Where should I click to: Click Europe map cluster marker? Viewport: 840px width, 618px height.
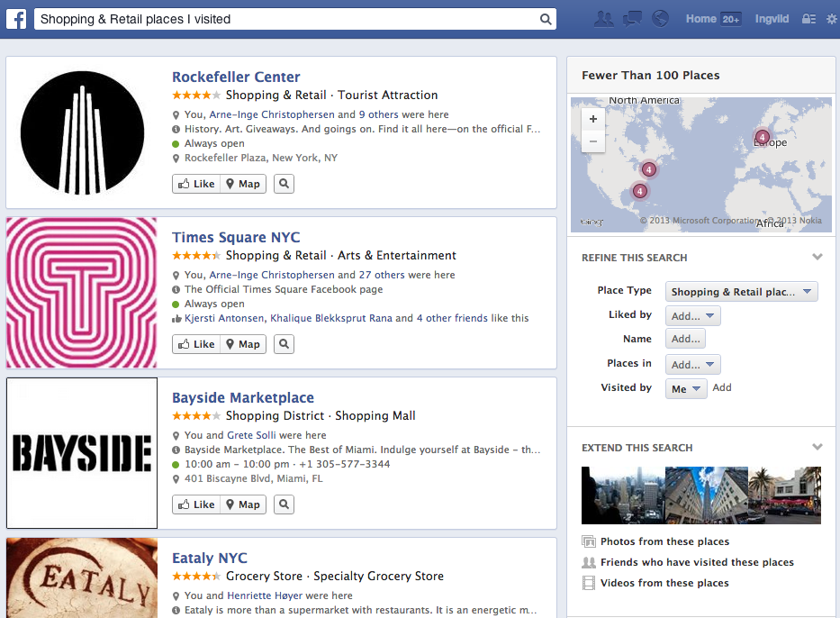click(762, 137)
